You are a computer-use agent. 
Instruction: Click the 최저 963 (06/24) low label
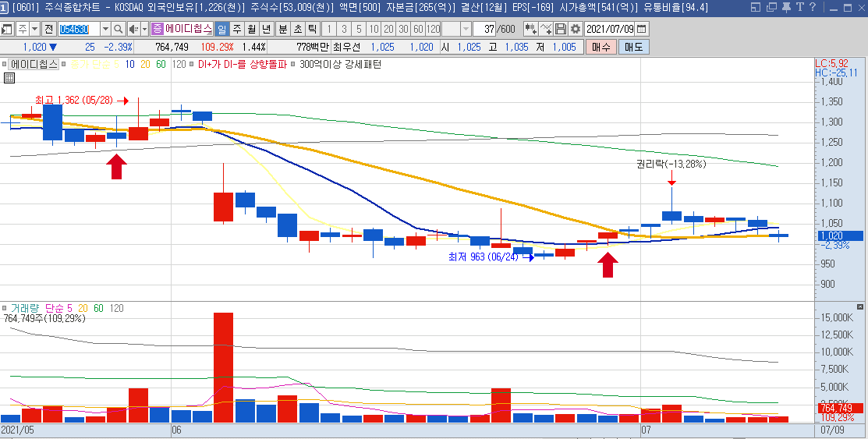tap(484, 257)
